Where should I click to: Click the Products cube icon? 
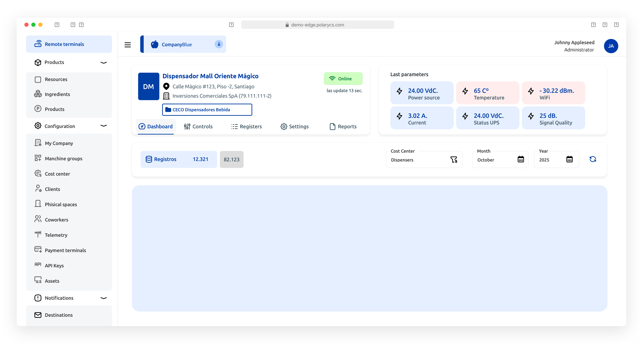[x=38, y=62]
